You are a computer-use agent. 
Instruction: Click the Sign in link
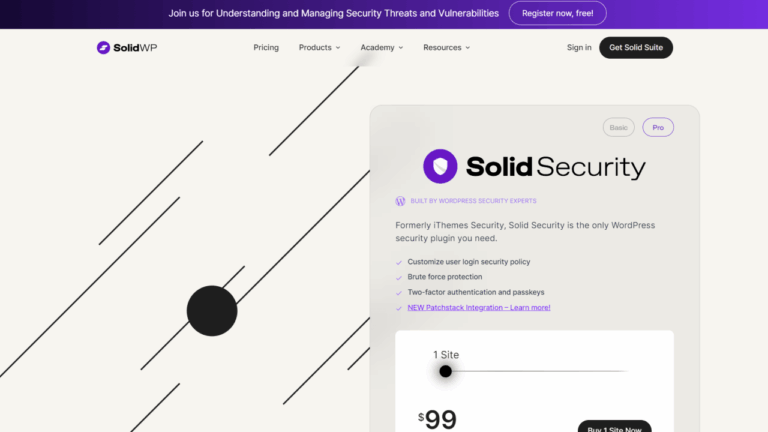coord(579,48)
